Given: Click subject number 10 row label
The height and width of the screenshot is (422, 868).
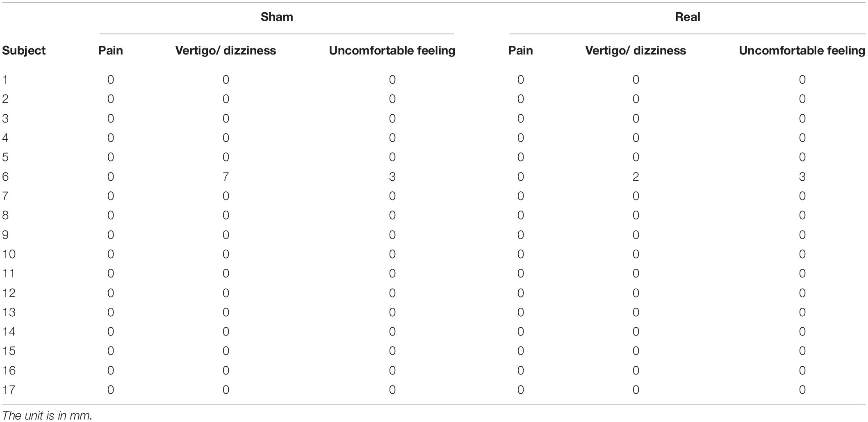Looking at the screenshot, I should click(x=9, y=254).
